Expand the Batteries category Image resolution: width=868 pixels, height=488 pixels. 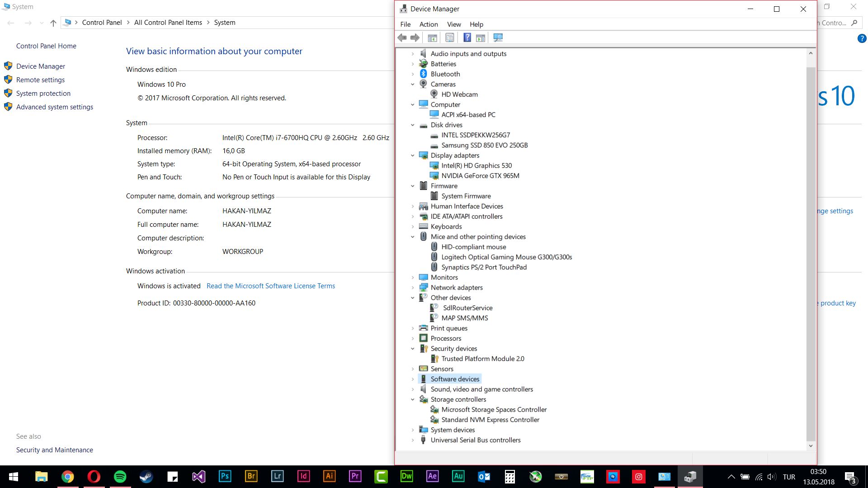pyautogui.click(x=412, y=64)
